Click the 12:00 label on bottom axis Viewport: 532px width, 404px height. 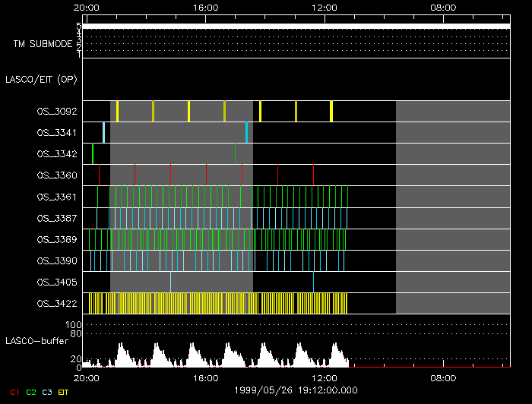325,378
